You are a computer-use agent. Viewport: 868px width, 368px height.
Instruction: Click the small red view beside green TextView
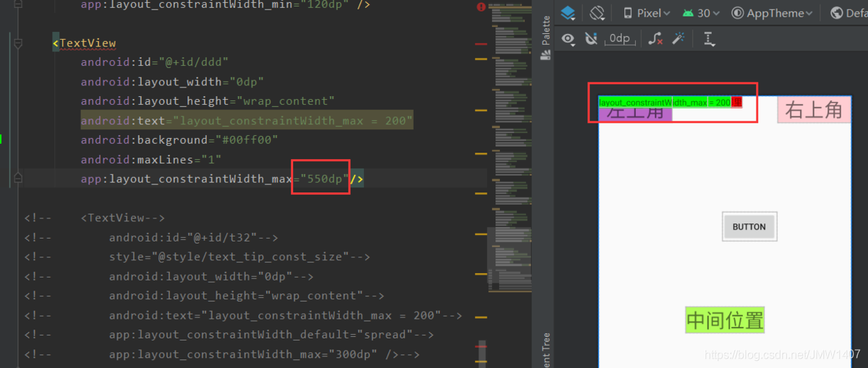(737, 102)
